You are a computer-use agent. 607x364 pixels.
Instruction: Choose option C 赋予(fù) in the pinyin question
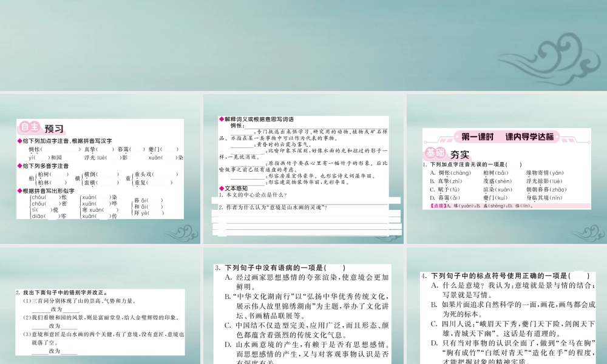pyautogui.click(x=444, y=189)
